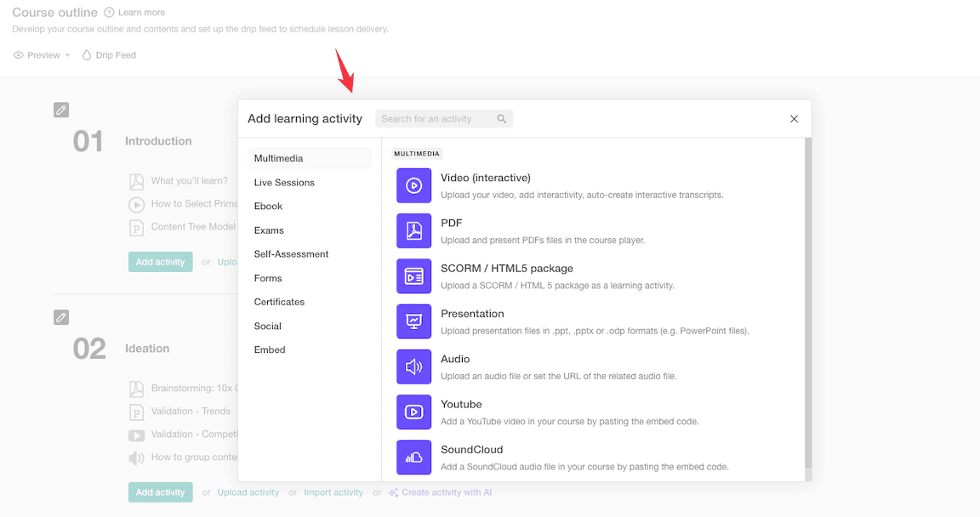Open the Preview dropdown

pos(43,55)
